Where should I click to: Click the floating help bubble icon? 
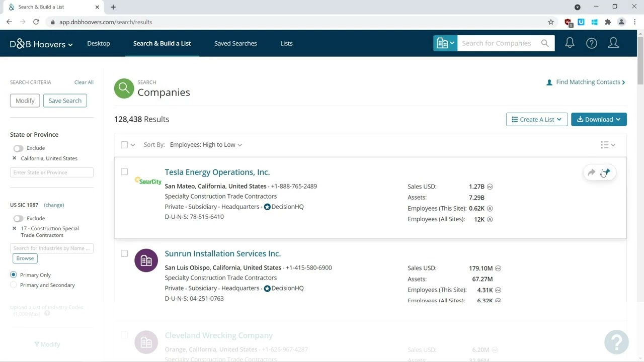616,342
